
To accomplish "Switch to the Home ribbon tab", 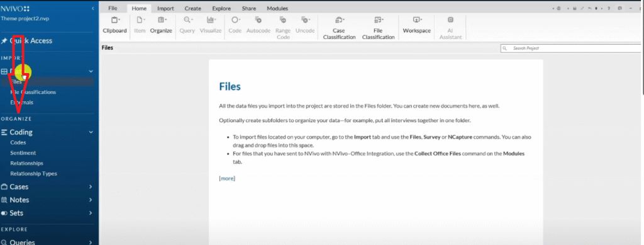I will click(139, 8).
